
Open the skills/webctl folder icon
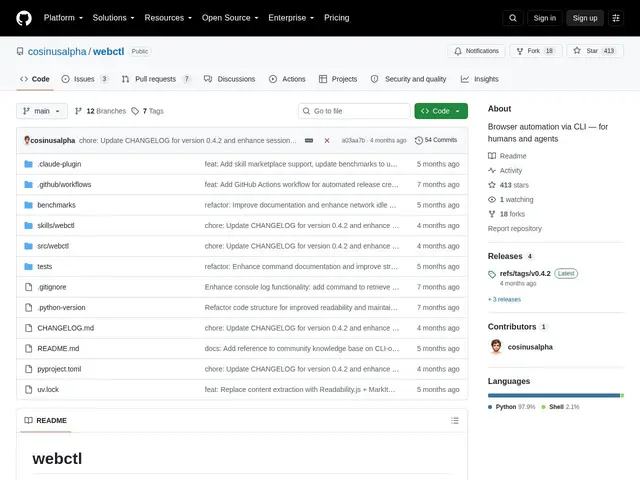click(x=28, y=225)
